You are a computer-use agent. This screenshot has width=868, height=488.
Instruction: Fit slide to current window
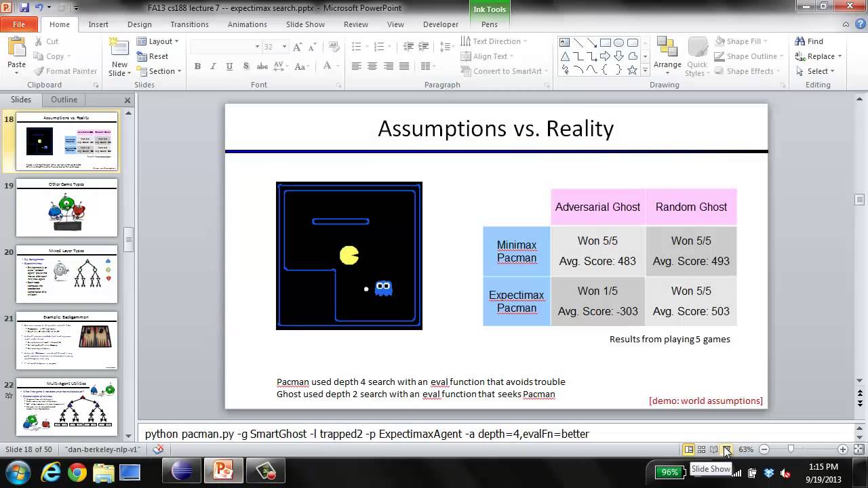tap(858, 449)
